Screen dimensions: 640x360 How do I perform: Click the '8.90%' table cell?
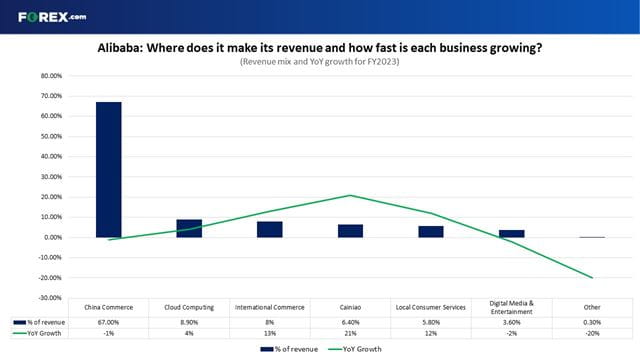(189, 322)
